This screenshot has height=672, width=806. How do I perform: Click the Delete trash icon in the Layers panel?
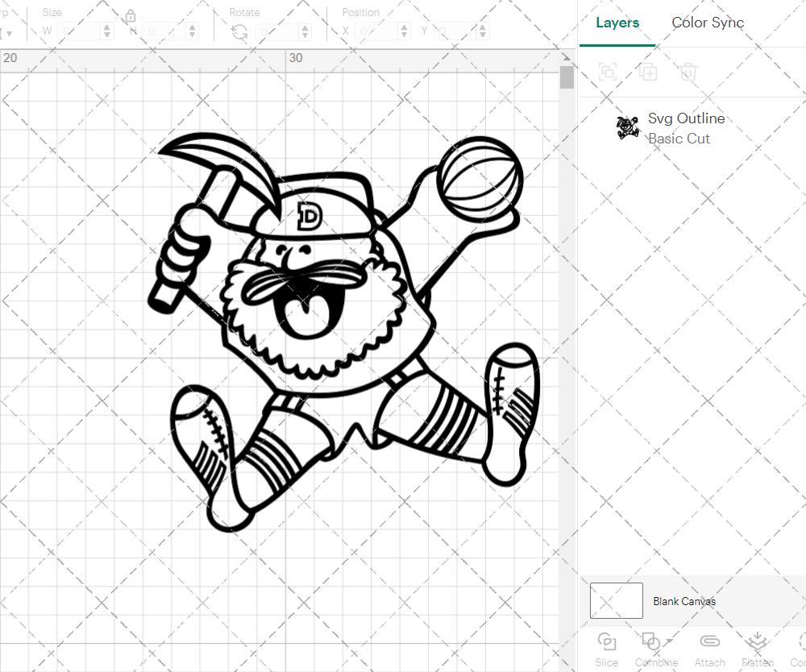point(688,72)
